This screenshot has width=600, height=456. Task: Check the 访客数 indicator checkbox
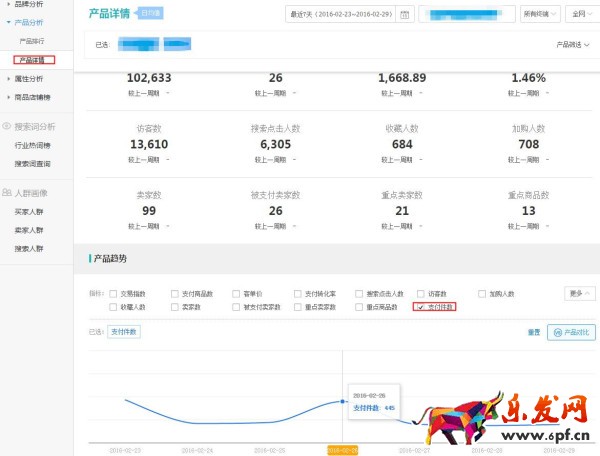[420, 294]
